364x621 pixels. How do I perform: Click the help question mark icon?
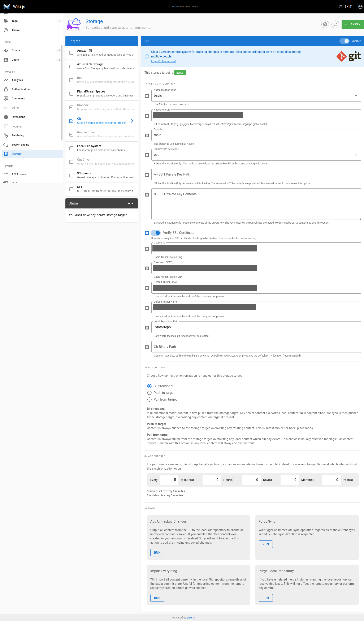[325, 24]
